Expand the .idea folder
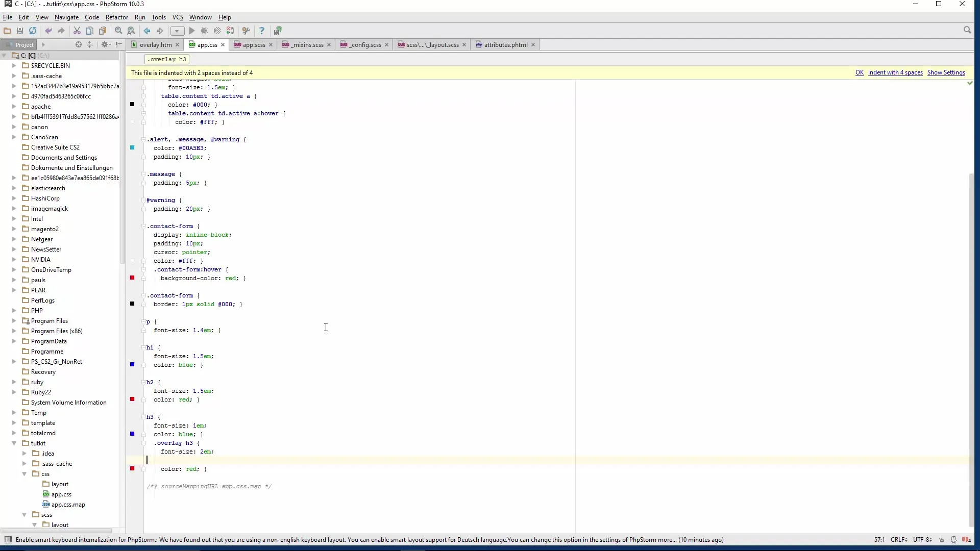The image size is (980, 551). pyautogui.click(x=24, y=454)
